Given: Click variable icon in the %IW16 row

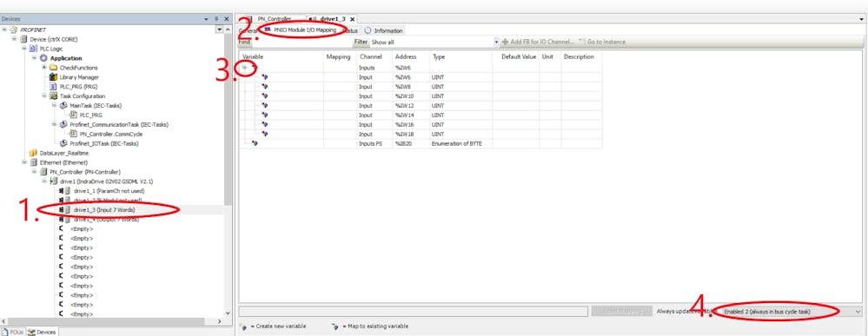Looking at the screenshot, I should [265, 124].
